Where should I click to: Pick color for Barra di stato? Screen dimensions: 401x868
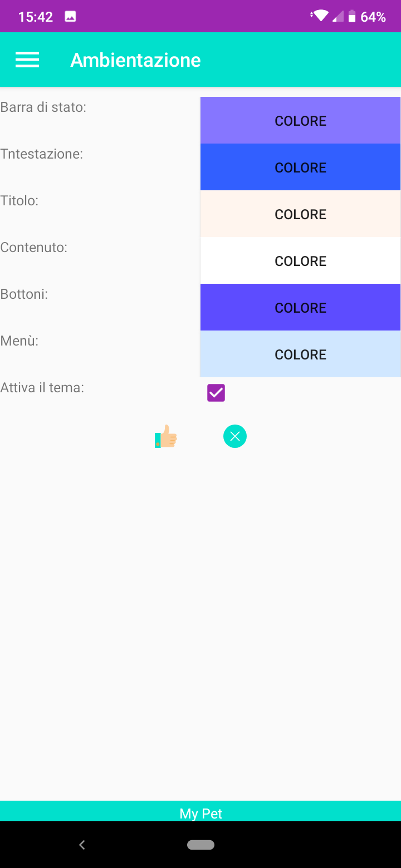pyautogui.click(x=300, y=121)
